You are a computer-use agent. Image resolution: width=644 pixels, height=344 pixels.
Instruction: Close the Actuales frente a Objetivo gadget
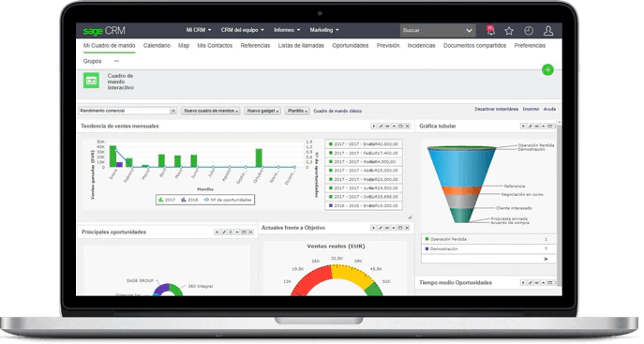tap(407, 228)
